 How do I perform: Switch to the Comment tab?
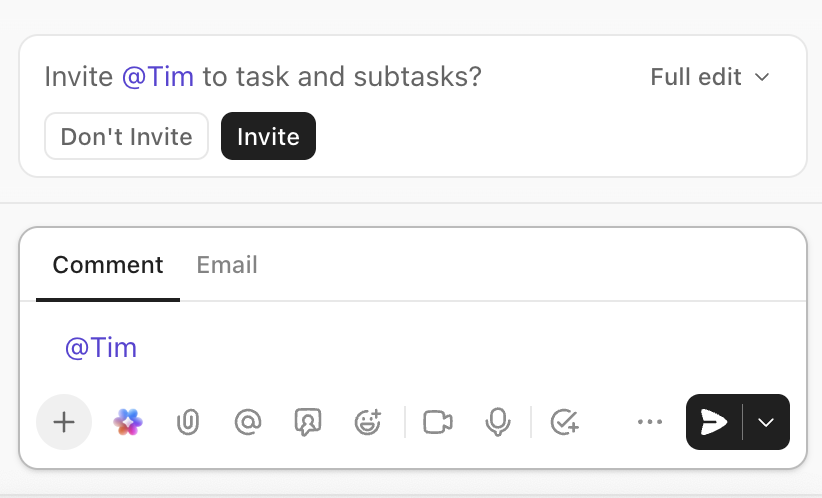pyautogui.click(x=108, y=265)
